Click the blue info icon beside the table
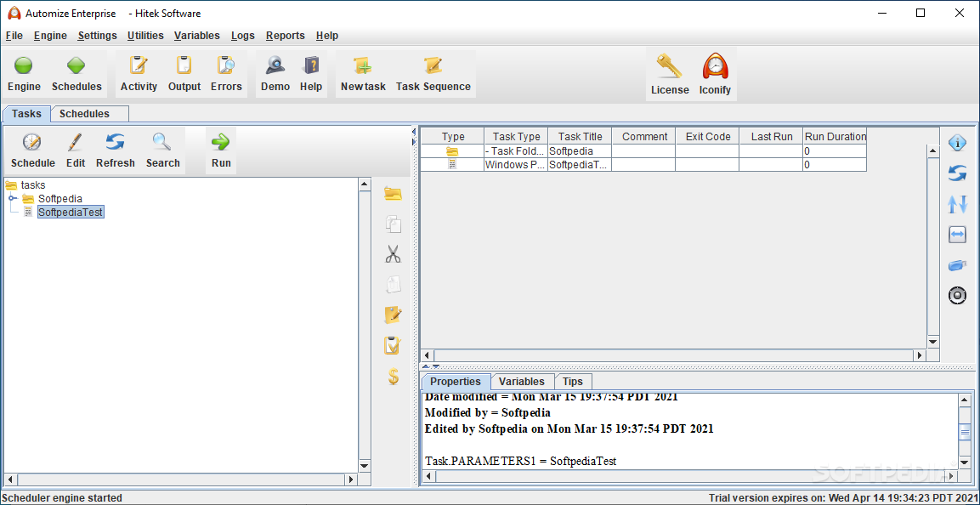 (x=958, y=143)
